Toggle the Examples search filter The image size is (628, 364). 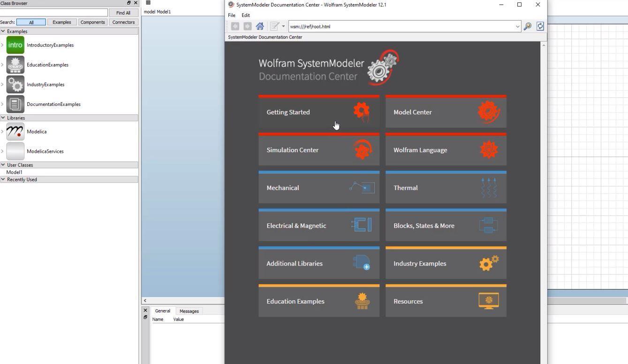pyautogui.click(x=61, y=22)
